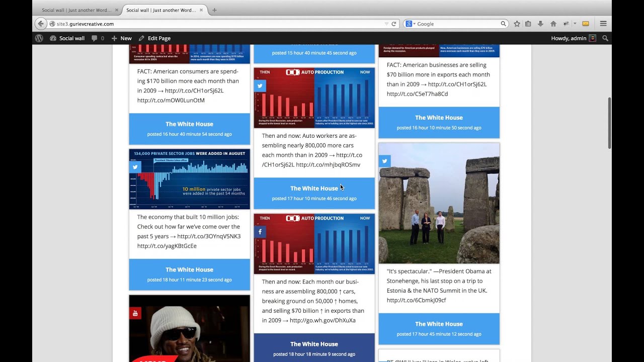This screenshot has height=362, width=644.
Task: Open the Firefox hamburger menu
Action: (603, 24)
